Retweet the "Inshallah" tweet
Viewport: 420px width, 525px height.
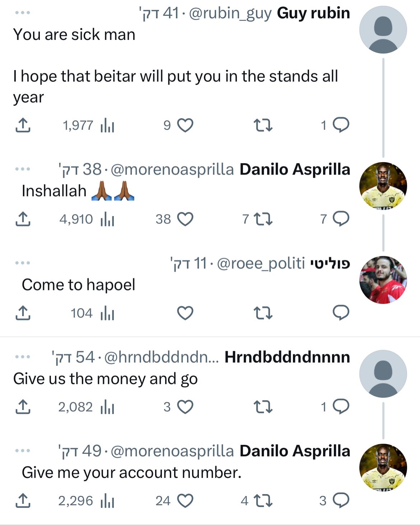point(263,219)
